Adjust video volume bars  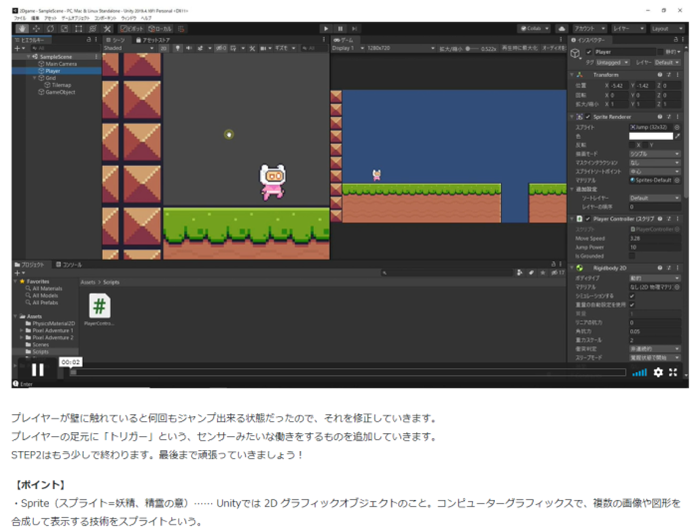pyautogui.click(x=640, y=373)
